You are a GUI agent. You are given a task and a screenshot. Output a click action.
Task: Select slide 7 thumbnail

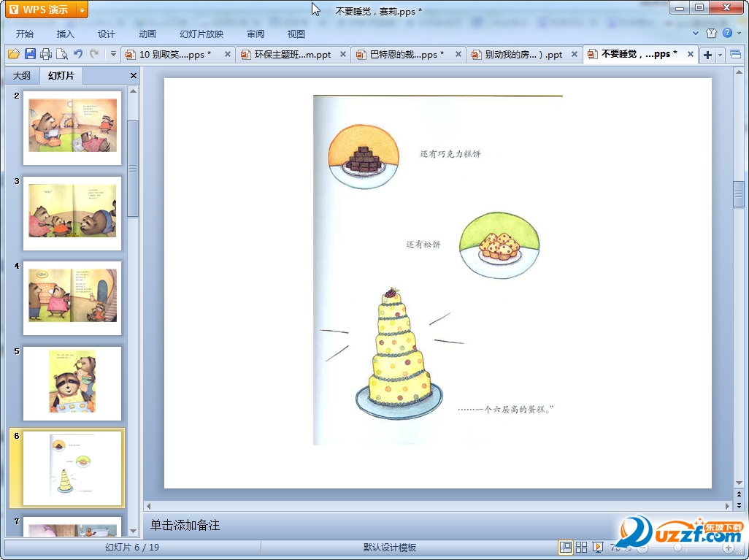[x=72, y=526]
